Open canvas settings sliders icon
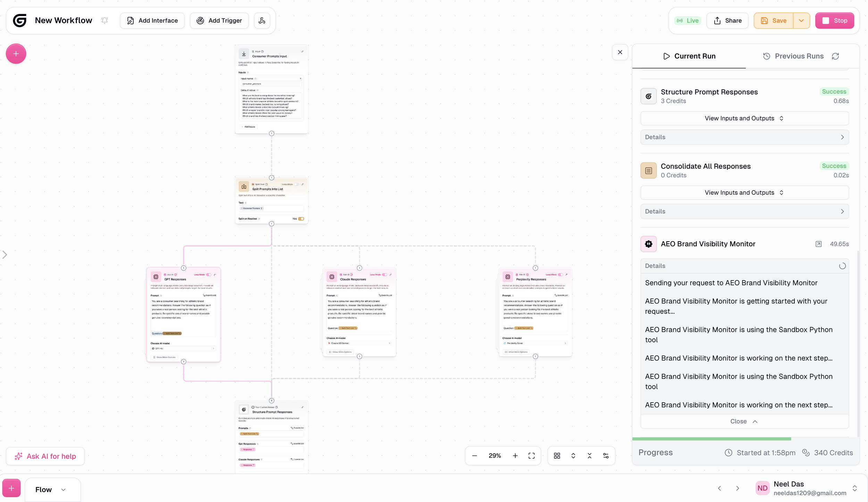This screenshot has width=868, height=502. point(606,455)
